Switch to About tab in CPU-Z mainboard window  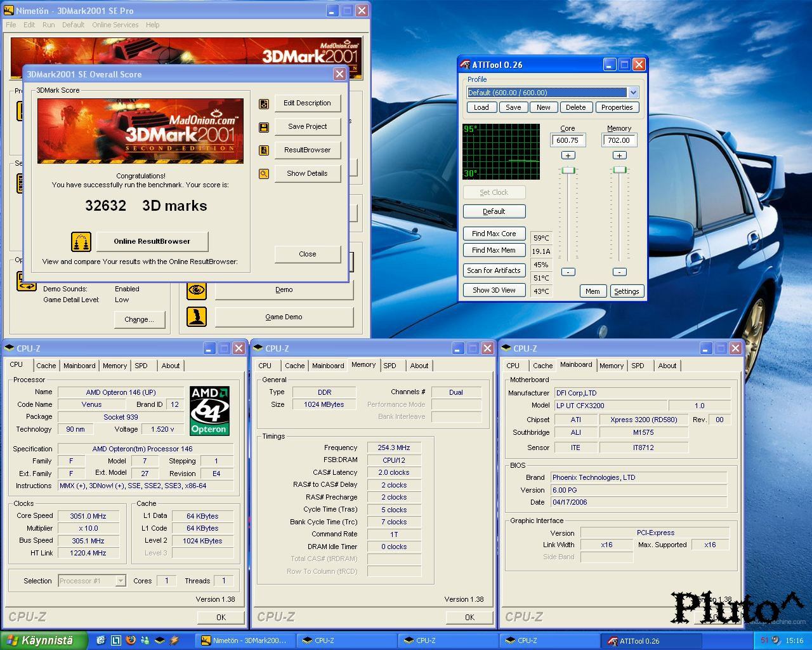coord(667,366)
